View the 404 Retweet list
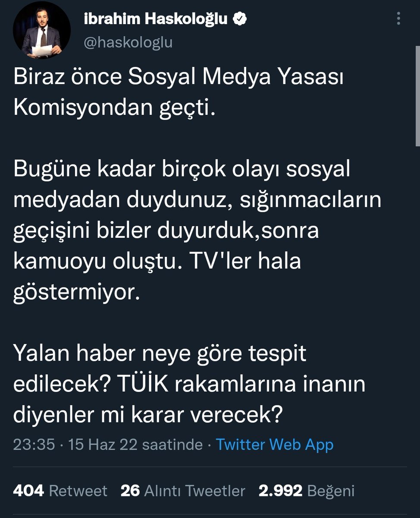This screenshot has width=420, height=518. [x=60, y=491]
